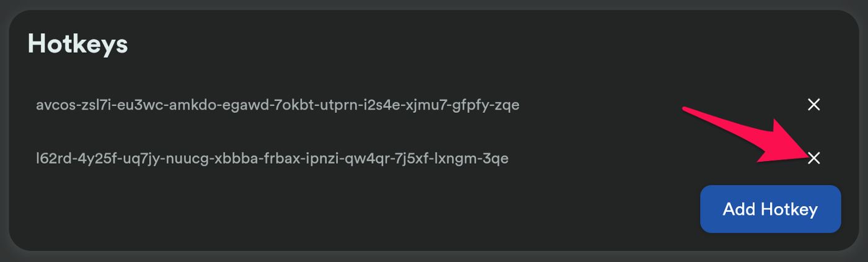Click the avcos segment of the first hotkey
This screenshot has height=262, width=868.
click(x=54, y=105)
